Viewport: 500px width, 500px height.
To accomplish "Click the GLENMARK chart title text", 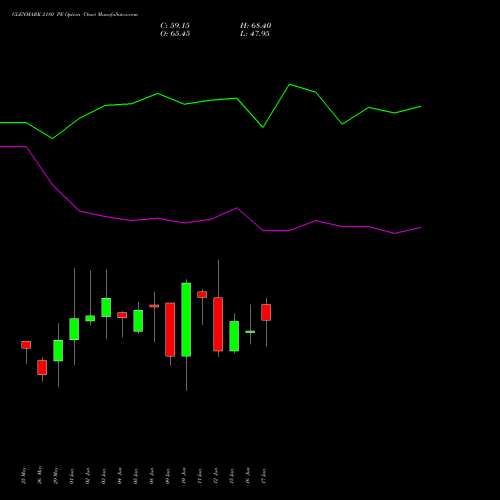I will [75, 14].
